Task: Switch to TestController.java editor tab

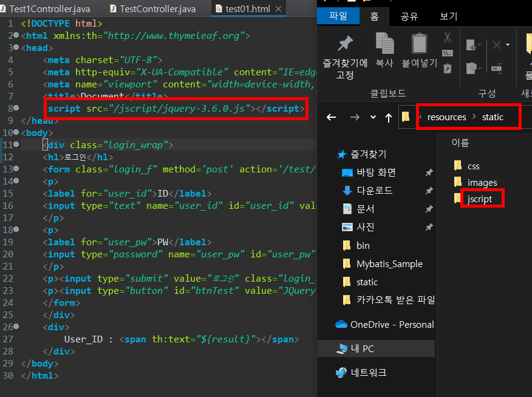Action: 154,9
